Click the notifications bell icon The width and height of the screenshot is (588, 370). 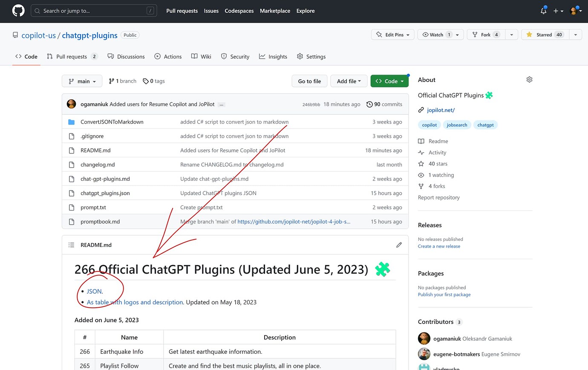click(543, 11)
